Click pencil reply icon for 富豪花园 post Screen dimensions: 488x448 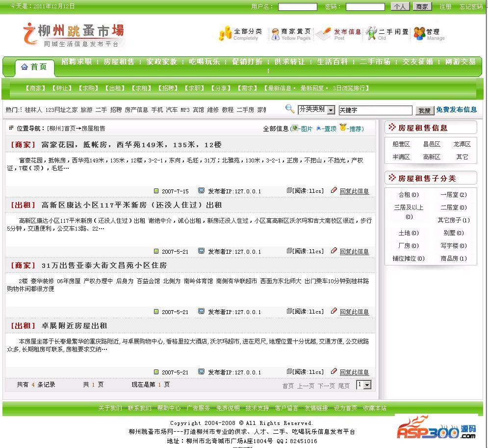pos(334,190)
